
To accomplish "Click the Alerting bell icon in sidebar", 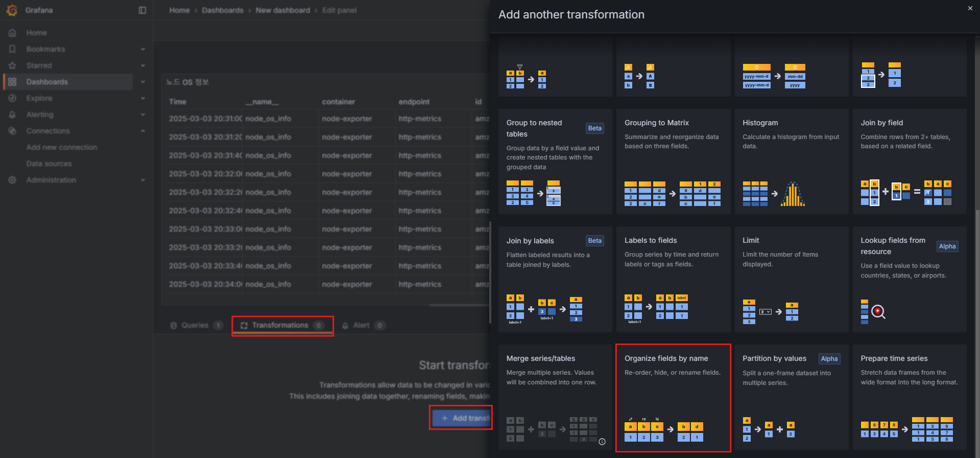I will 12,114.
